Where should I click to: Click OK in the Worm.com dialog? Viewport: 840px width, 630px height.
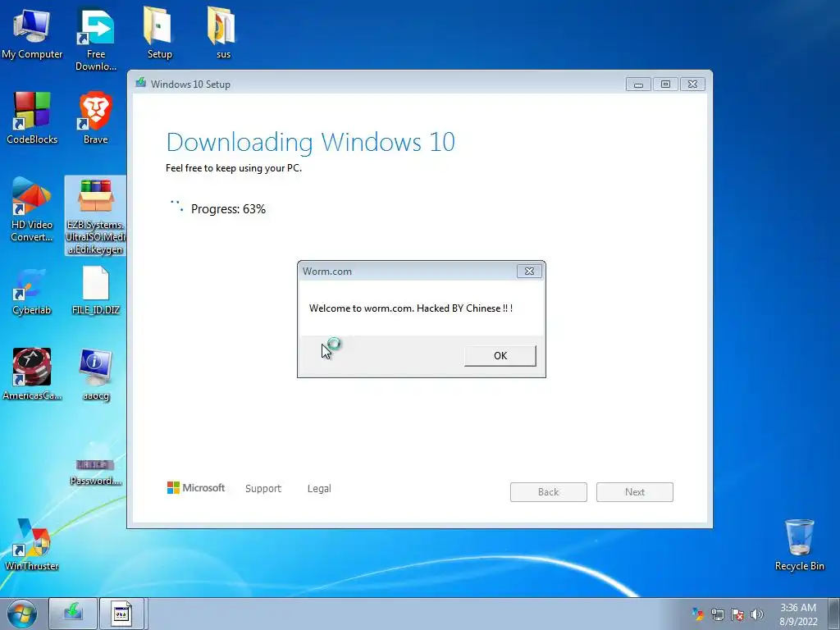[500, 356]
